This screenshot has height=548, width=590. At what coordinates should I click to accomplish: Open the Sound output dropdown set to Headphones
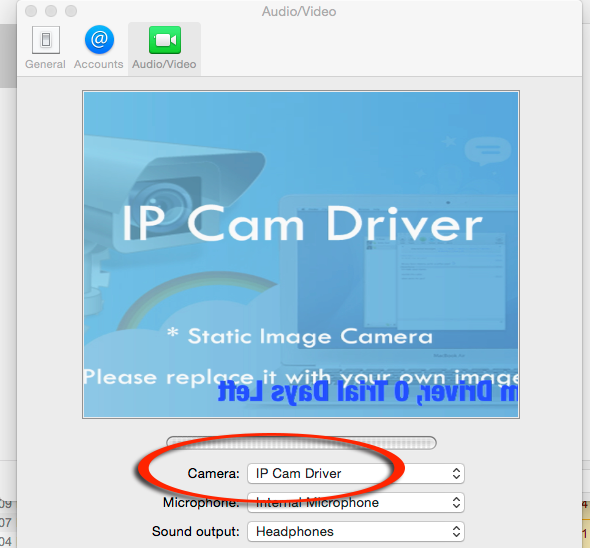point(356,531)
